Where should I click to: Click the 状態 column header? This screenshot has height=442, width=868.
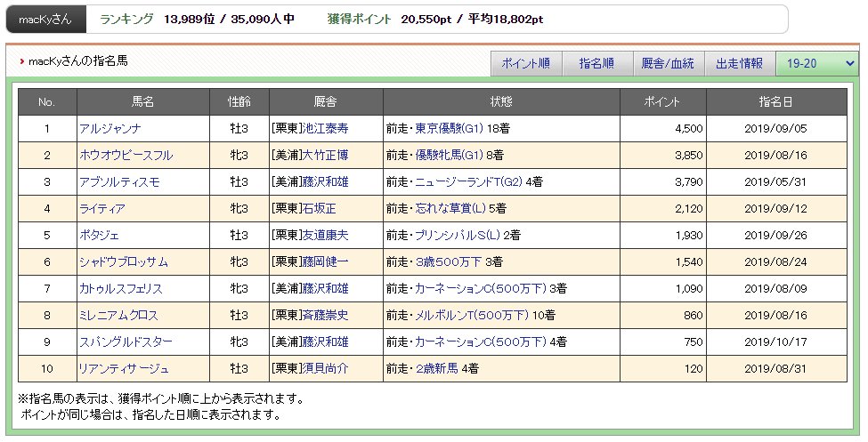pos(501,101)
